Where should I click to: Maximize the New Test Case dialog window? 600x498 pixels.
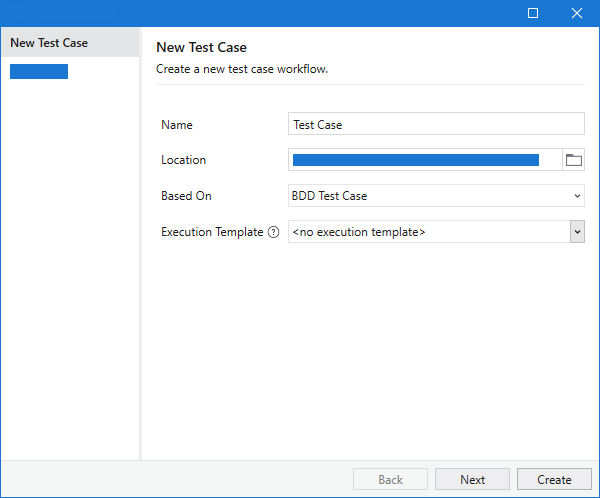click(532, 13)
